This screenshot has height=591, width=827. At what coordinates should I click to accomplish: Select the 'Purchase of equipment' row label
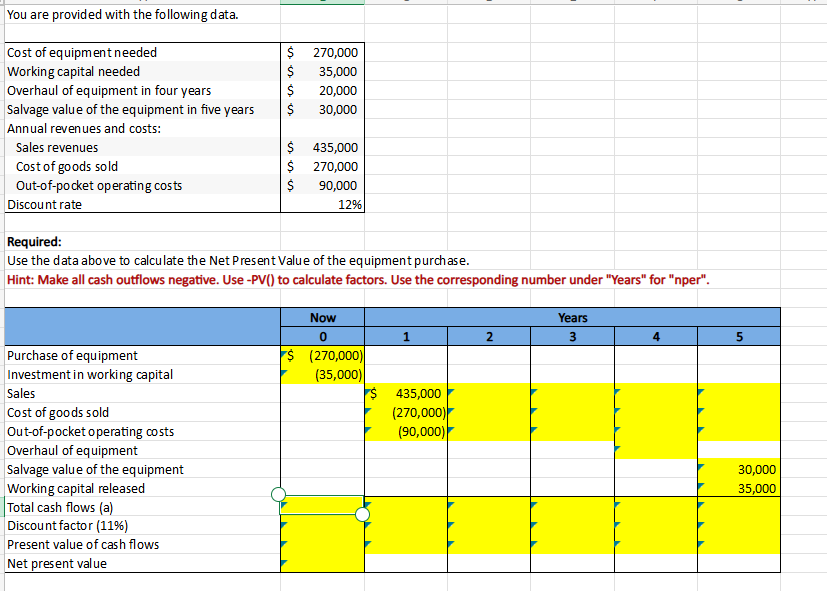[142, 356]
